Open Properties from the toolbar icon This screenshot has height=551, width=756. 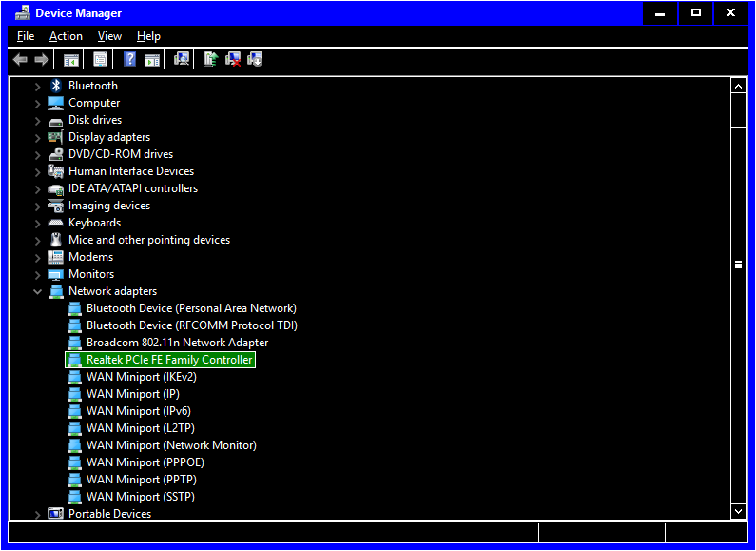(100, 60)
